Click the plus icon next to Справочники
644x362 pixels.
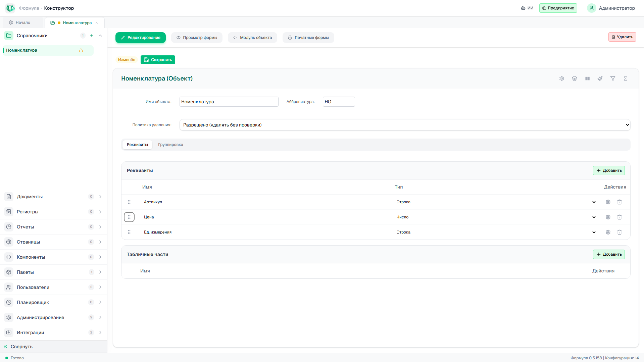click(x=92, y=36)
